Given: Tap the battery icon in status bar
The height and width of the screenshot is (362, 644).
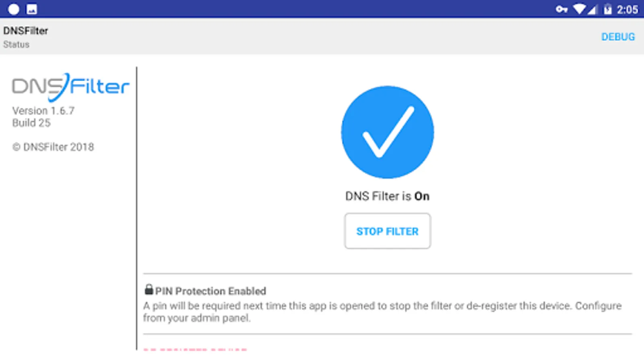Looking at the screenshot, I should (x=607, y=9).
